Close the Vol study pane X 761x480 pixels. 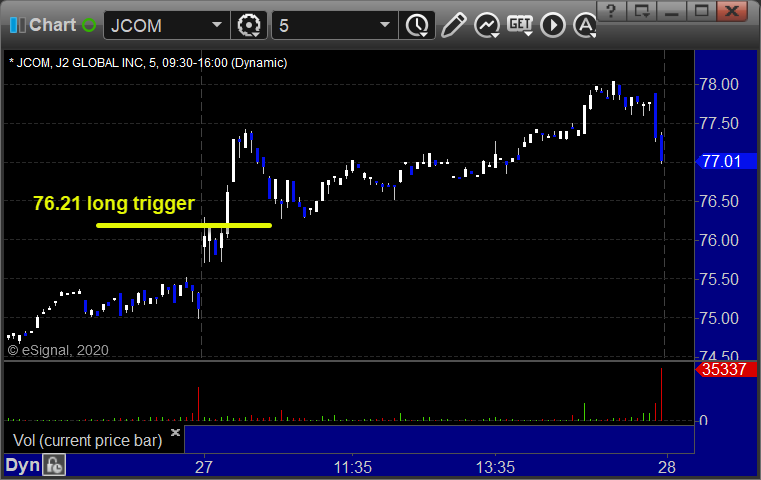[175, 432]
